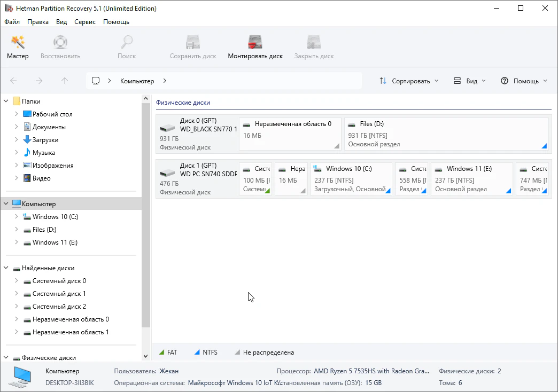Viewport: 558px width, 392px height.
Task: Launch the Мастер wizard icon
Action: [18, 43]
